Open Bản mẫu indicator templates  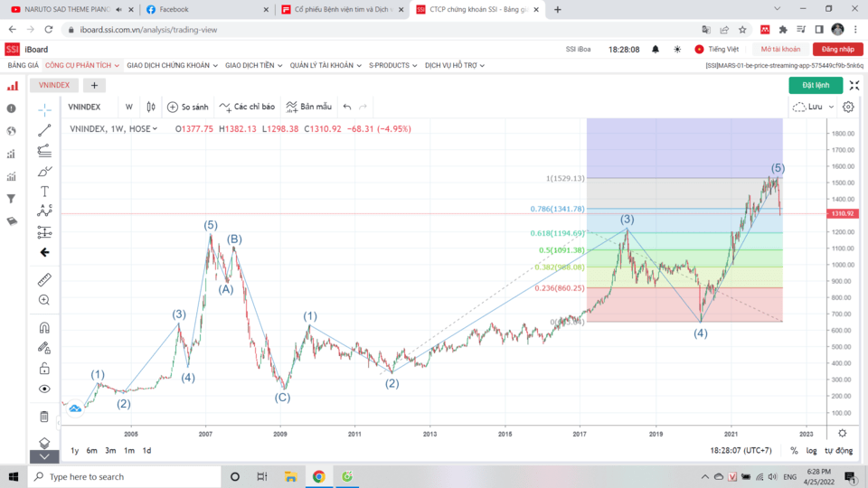309,107
